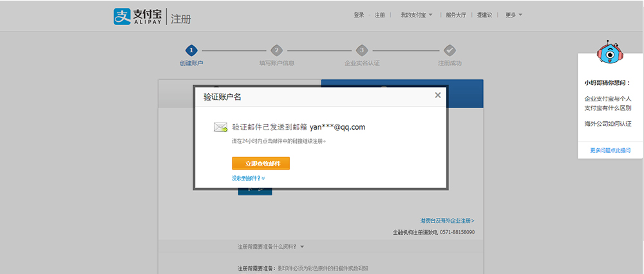The width and height of the screenshot is (644, 274).
Task: Go to 服务大厅 in top navigation
Action: (x=455, y=15)
